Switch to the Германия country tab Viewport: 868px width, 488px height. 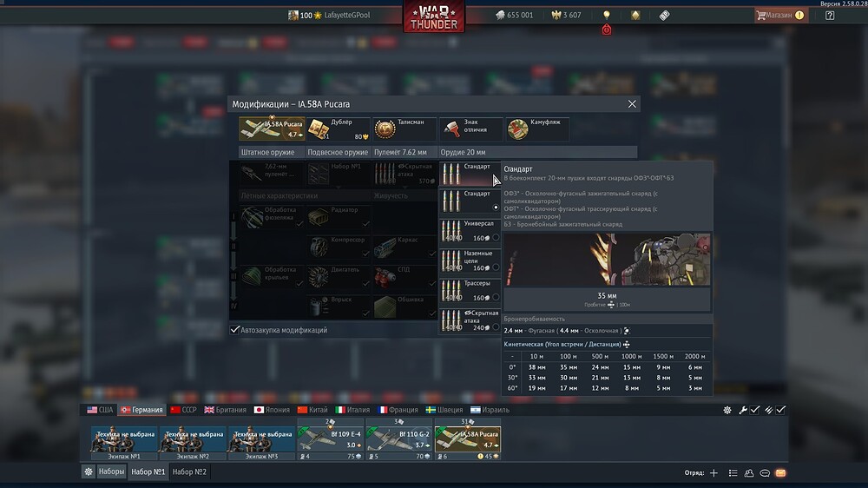click(x=141, y=410)
